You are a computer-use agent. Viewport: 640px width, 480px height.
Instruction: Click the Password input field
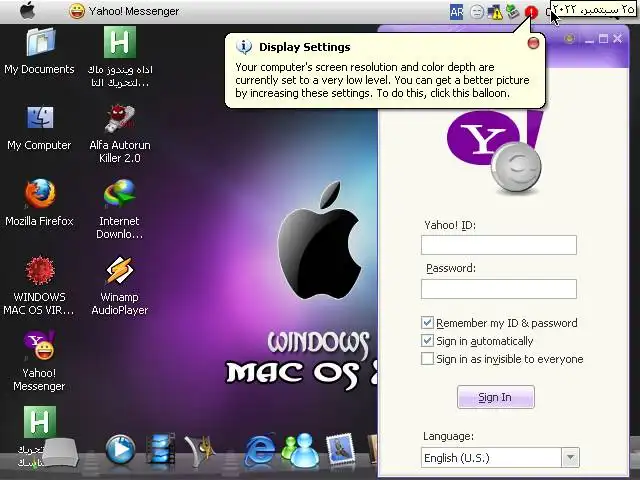click(499, 289)
